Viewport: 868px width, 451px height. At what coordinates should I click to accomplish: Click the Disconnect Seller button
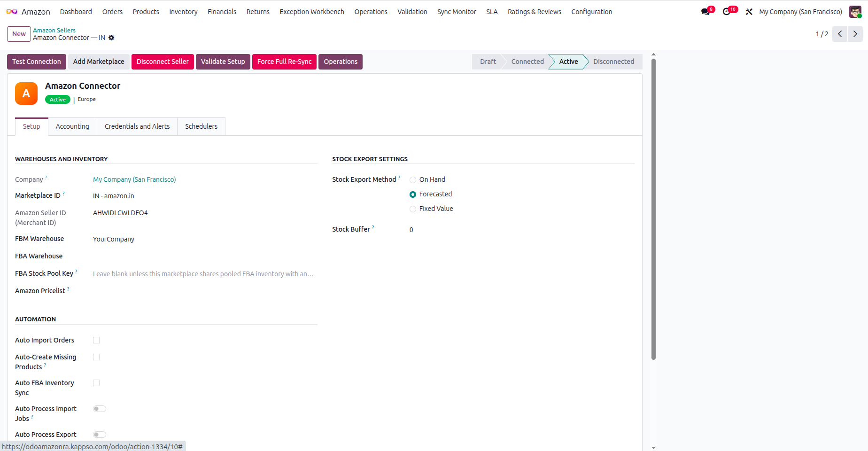coord(163,62)
